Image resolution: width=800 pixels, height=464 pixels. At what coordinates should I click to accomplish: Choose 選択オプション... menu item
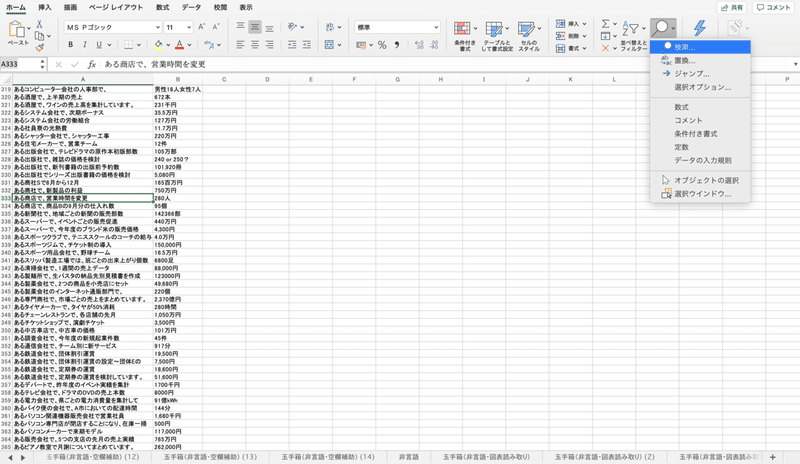pos(700,87)
